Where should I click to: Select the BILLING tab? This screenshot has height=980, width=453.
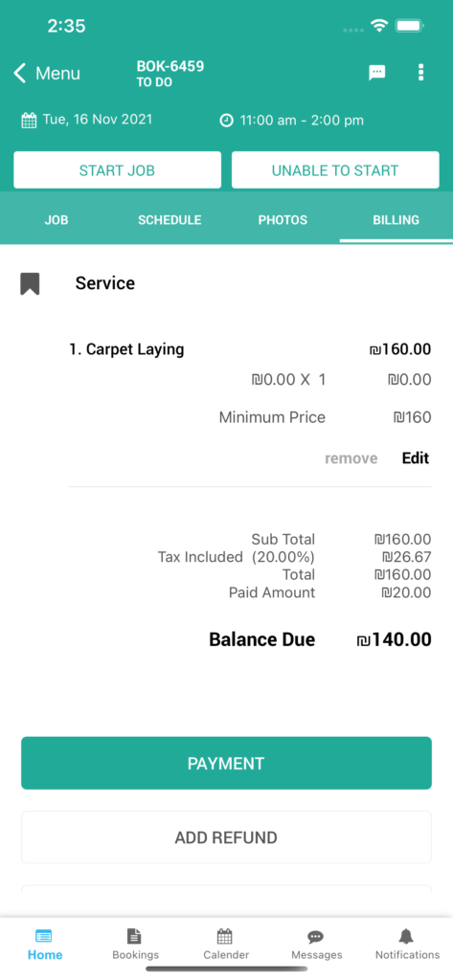pos(396,220)
